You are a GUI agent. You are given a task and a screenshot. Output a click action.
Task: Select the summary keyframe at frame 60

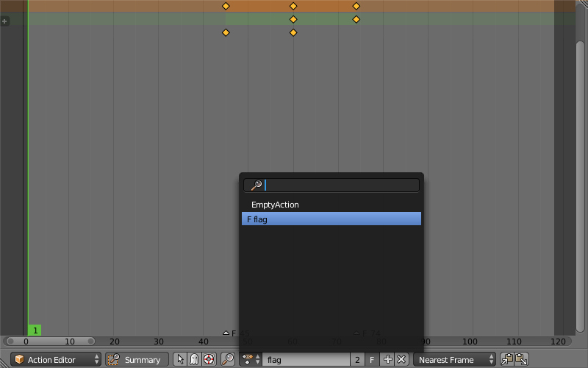click(x=293, y=6)
